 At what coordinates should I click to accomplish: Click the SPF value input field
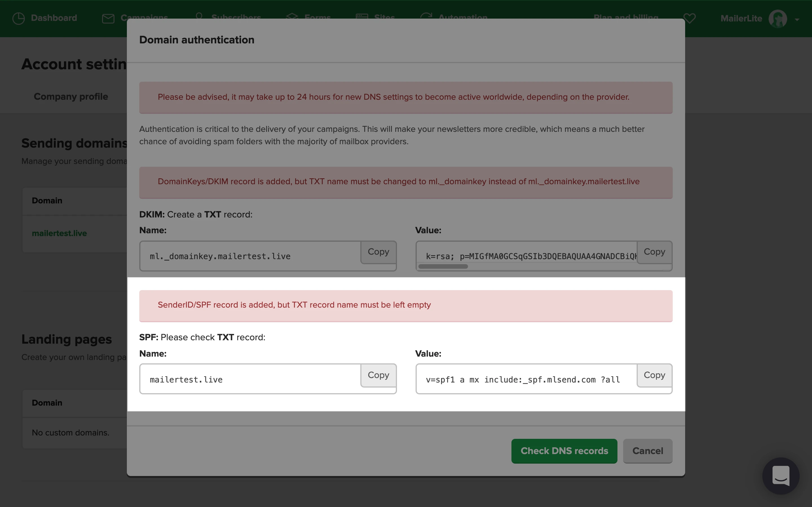pyautogui.click(x=526, y=380)
